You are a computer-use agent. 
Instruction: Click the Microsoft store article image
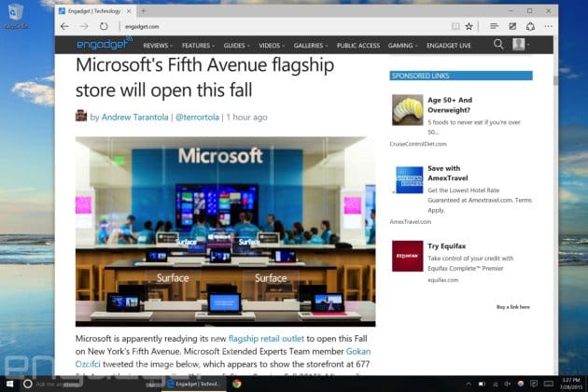point(225,231)
